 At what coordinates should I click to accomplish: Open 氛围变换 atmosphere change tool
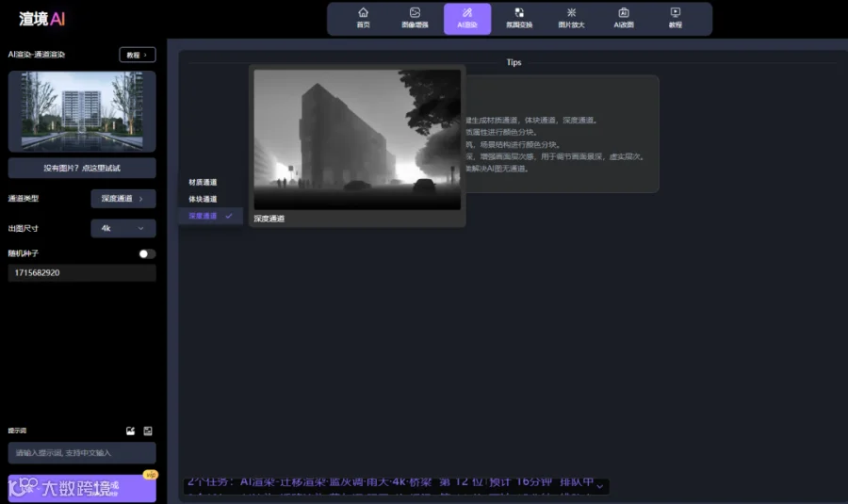click(x=519, y=19)
